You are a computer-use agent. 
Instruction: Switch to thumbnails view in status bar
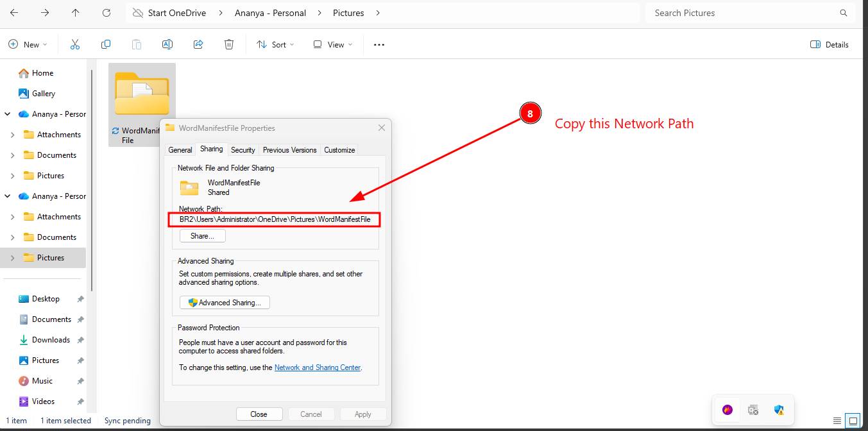coord(852,421)
